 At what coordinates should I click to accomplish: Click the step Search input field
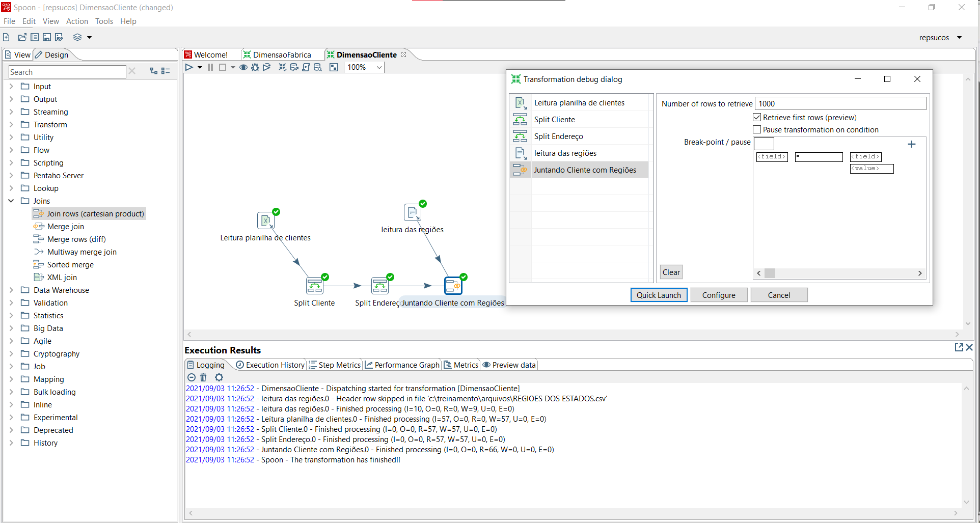67,72
